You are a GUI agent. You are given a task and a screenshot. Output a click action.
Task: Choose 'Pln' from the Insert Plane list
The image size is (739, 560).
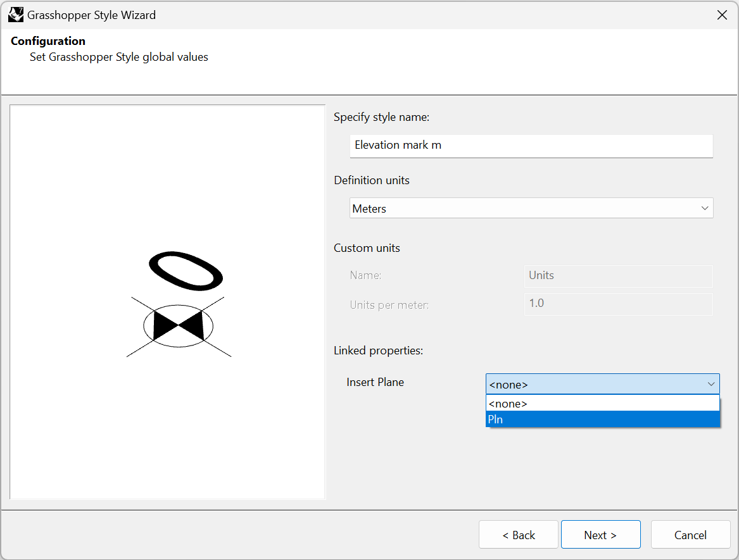click(x=602, y=419)
